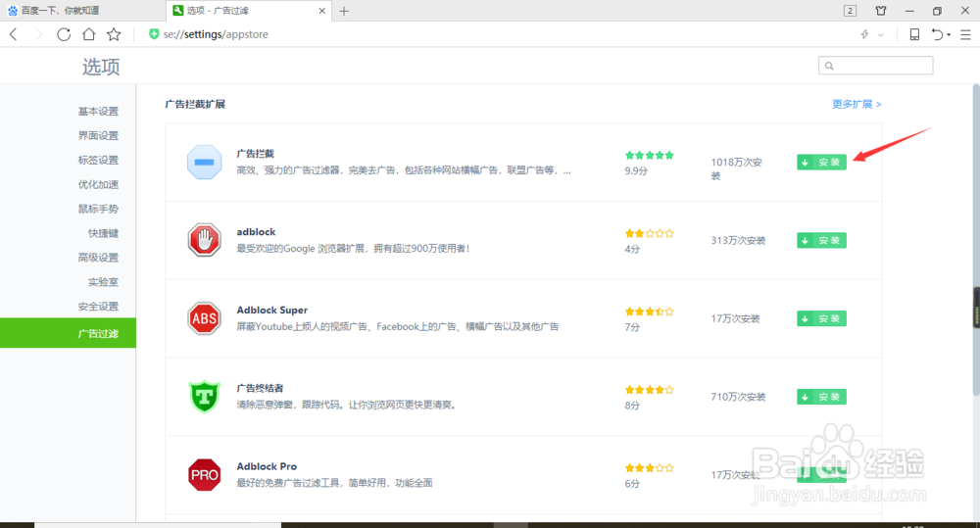Viewport: 980px width, 528px height.
Task: Open 实验室 in sidebar
Action: click(x=103, y=282)
